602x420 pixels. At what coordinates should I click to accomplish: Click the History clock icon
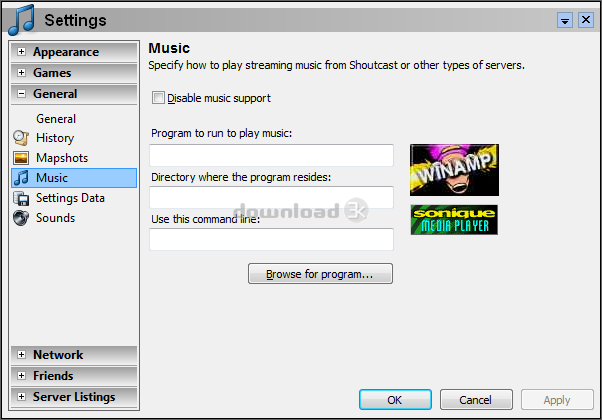(21, 138)
